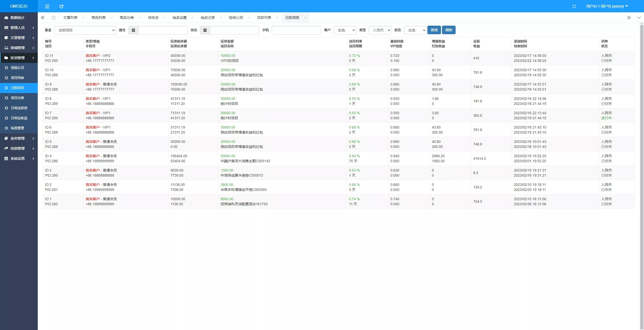Close the 已投项目 tab

[x=305, y=18]
